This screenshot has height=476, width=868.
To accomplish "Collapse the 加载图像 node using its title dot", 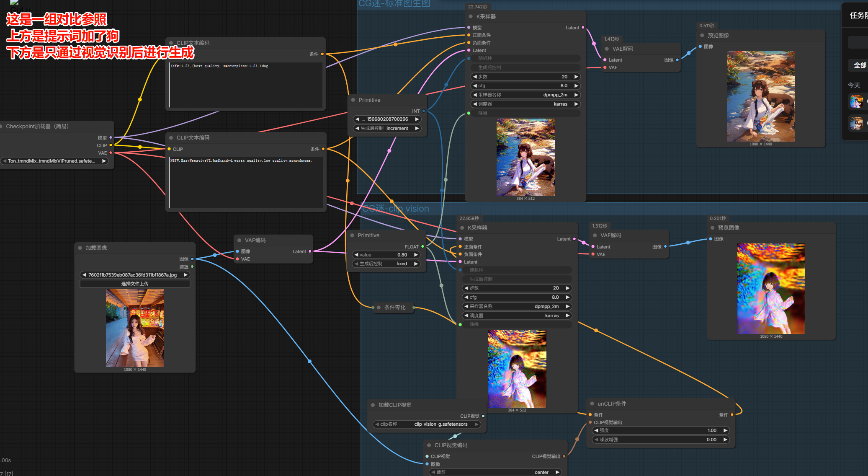I will 80,248.
